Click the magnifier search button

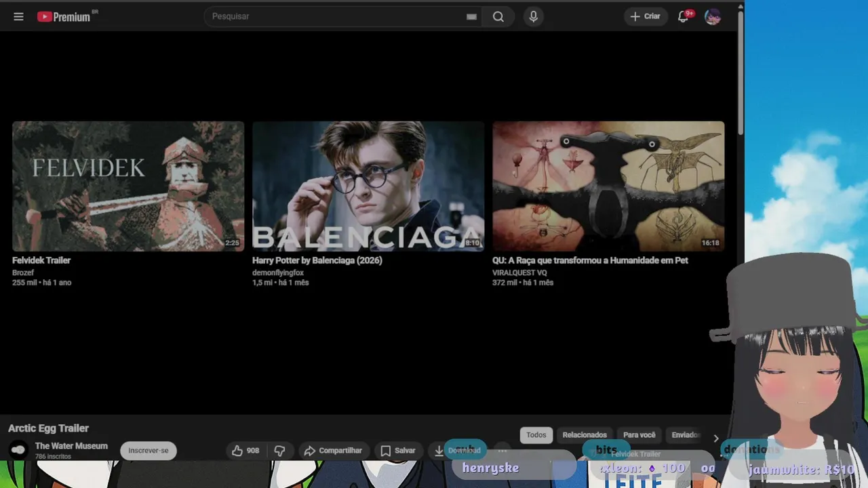498,17
